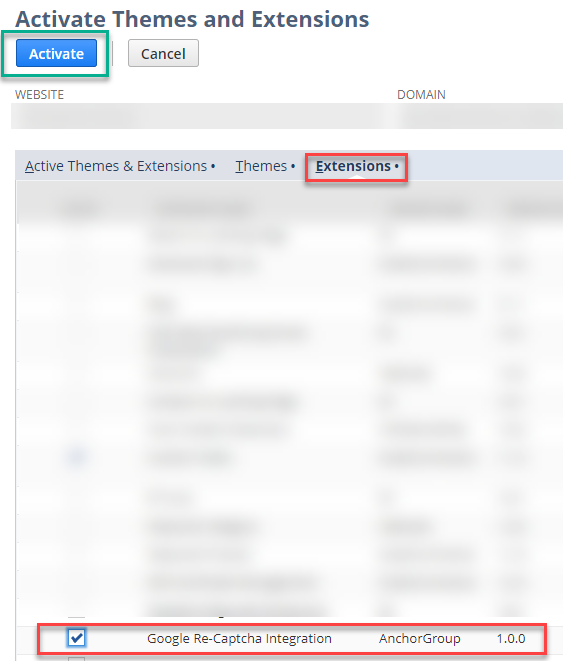Toggle the blurred checked checkbox in the list
The image size is (563, 661).
77,457
